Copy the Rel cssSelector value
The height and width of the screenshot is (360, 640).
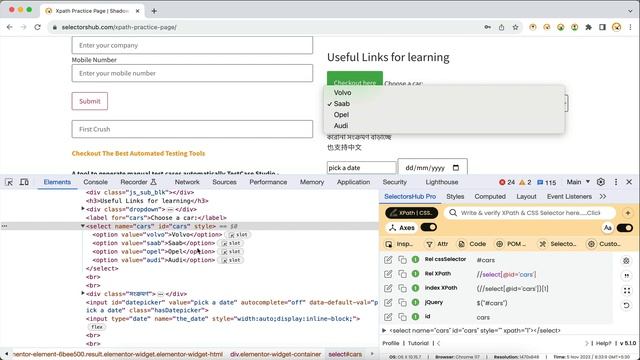(x=402, y=260)
